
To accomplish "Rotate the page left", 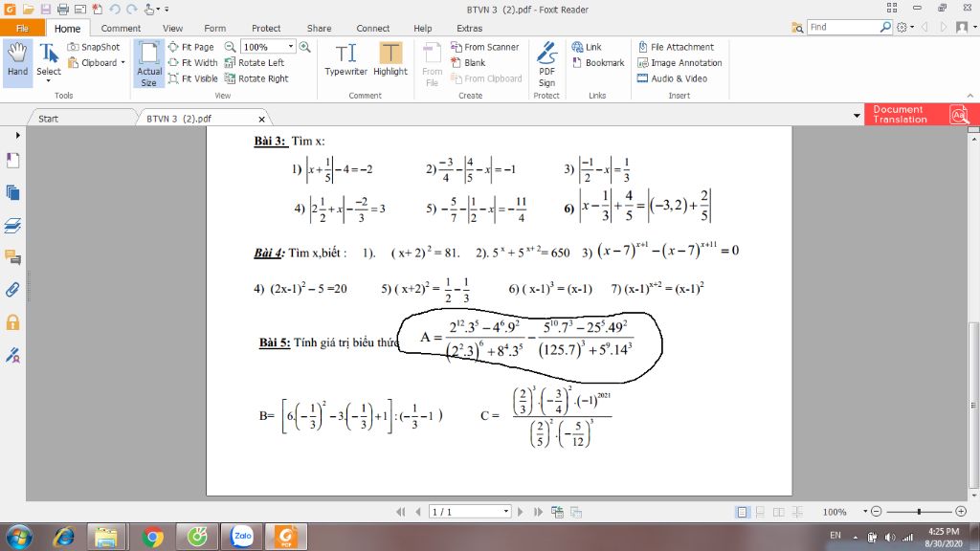I will pyautogui.click(x=255, y=62).
